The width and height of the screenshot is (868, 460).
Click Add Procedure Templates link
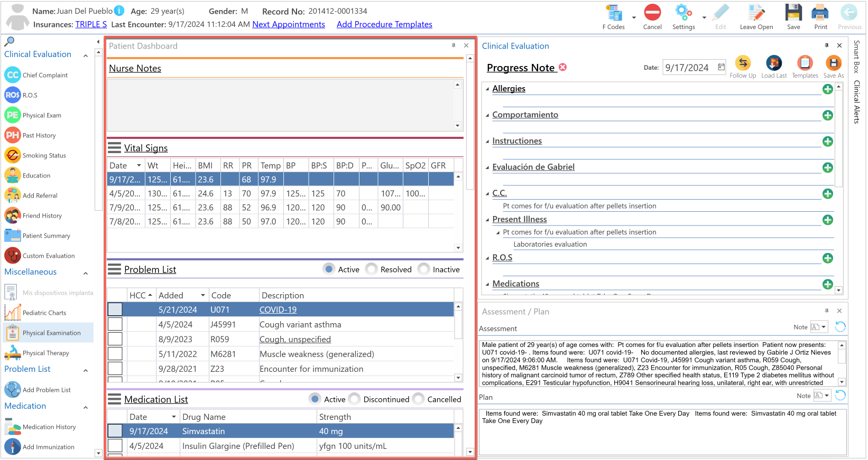coord(384,24)
